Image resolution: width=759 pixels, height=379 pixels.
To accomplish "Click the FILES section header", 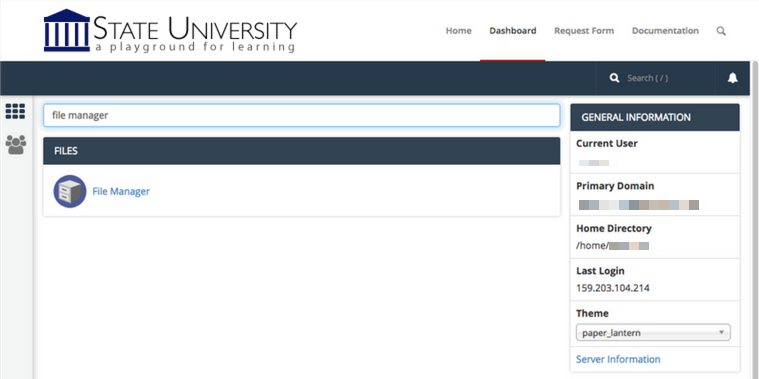I will coord(302,151).
